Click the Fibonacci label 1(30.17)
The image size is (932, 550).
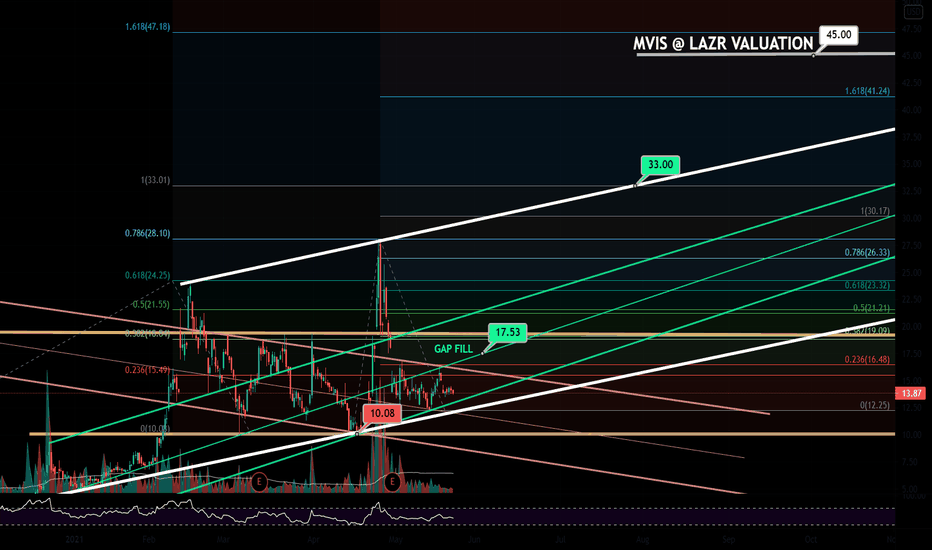[875, 211]
